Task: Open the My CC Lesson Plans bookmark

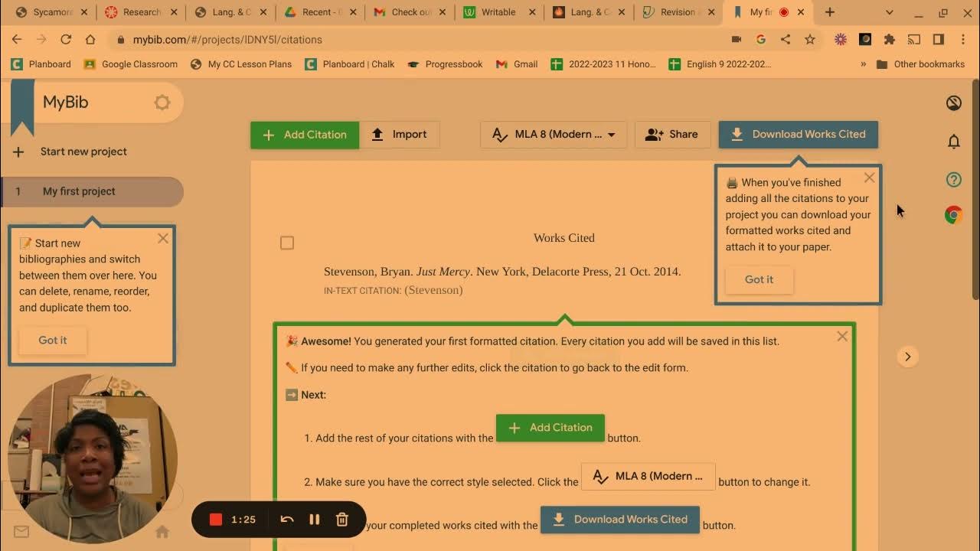Action: [241, 64]
